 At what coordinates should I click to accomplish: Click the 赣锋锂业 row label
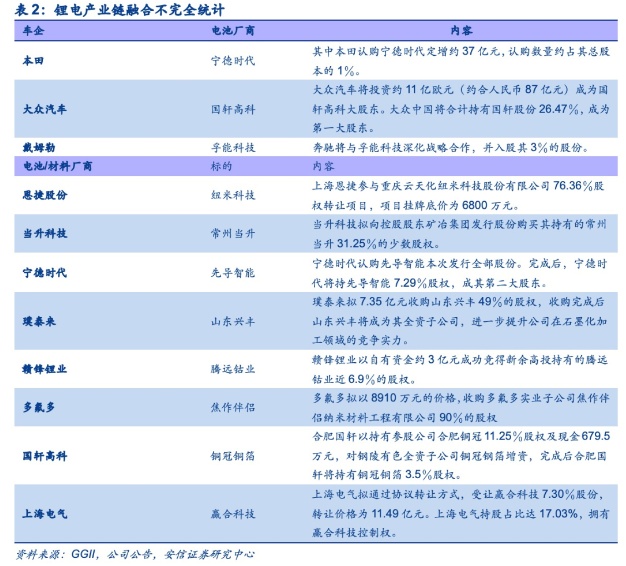[x=45, y=369]
